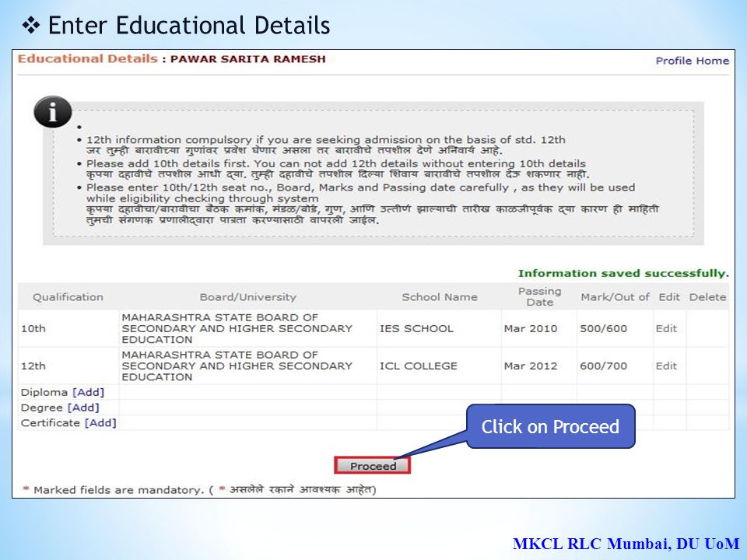
Task: Click the Mar 2010 passing date
Action: pos(531,328)
